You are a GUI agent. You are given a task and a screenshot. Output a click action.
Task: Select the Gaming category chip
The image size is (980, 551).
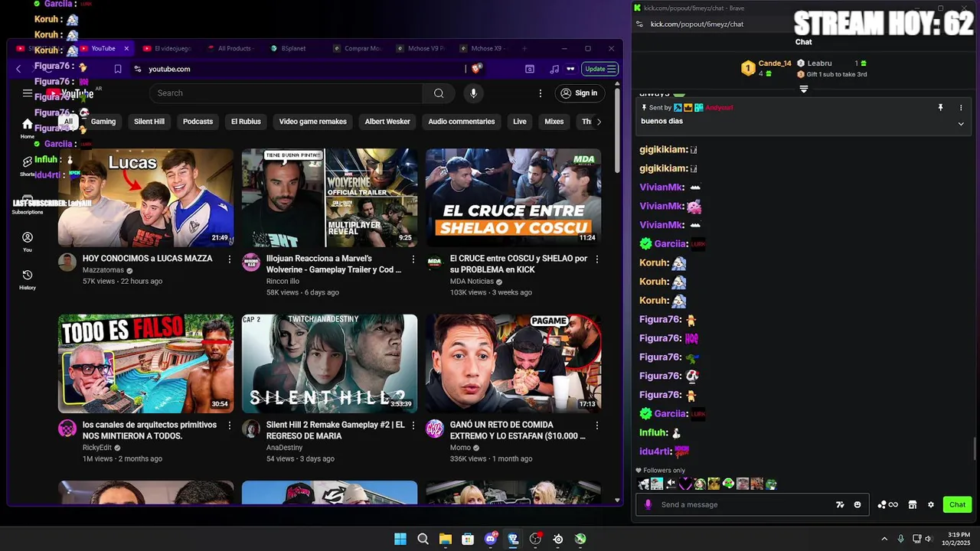103,122
